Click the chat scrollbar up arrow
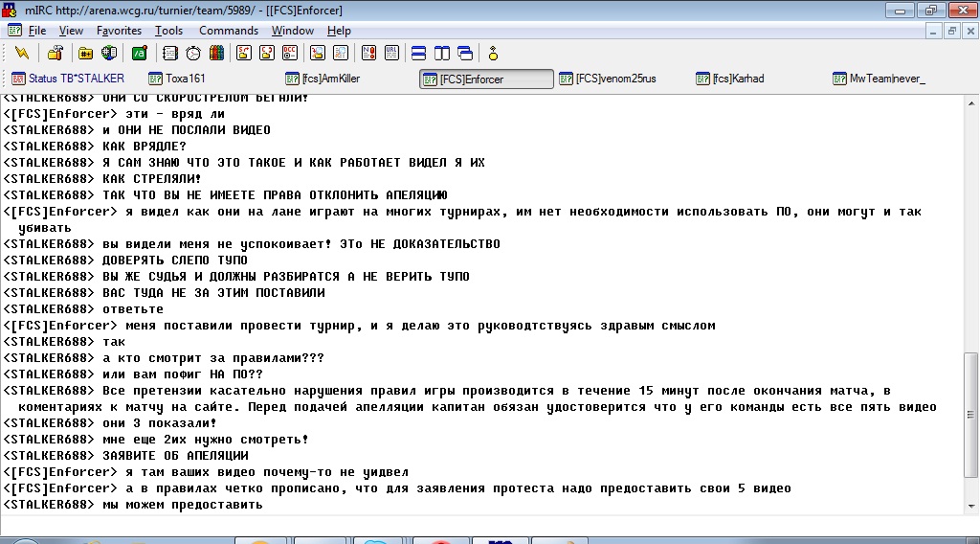The image size is (980, 544). point(971,101)
